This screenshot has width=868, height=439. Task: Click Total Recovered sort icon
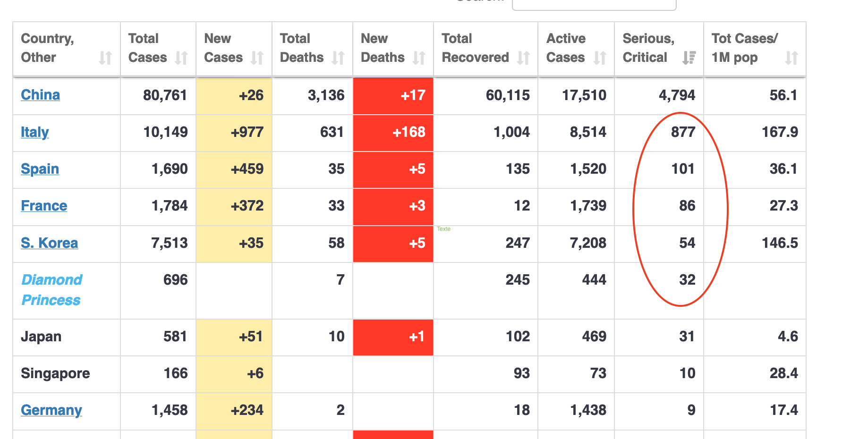(x=523, y=58)
